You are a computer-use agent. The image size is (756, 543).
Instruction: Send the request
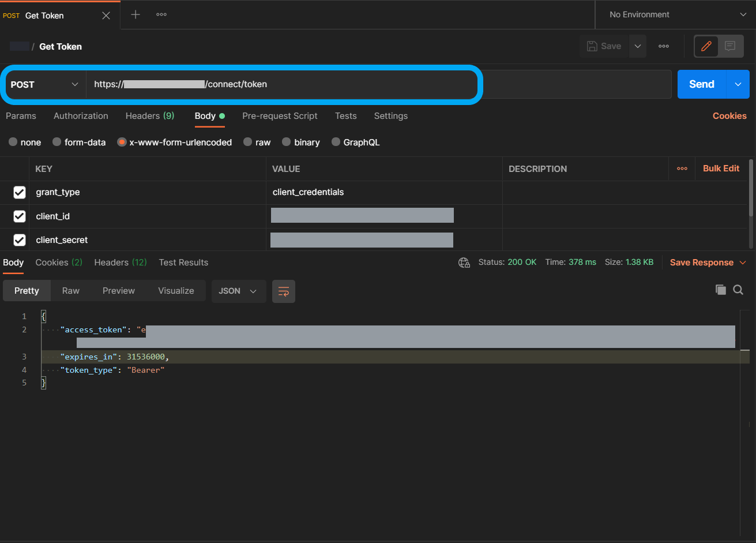pos(702,84)
